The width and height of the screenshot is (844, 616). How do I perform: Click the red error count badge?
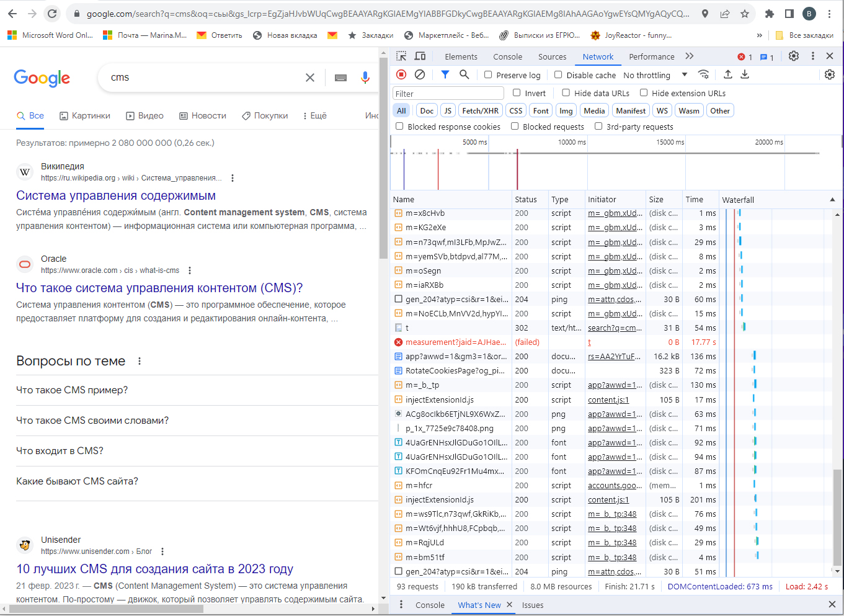coord(745,57)
